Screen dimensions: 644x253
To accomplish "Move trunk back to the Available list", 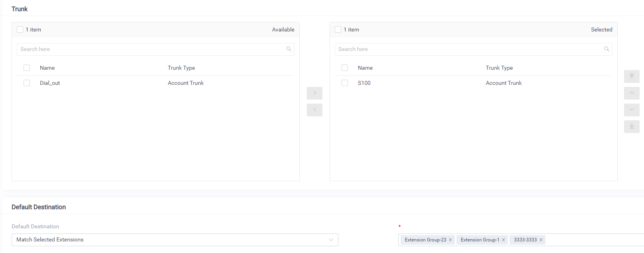I will (314, 110).
